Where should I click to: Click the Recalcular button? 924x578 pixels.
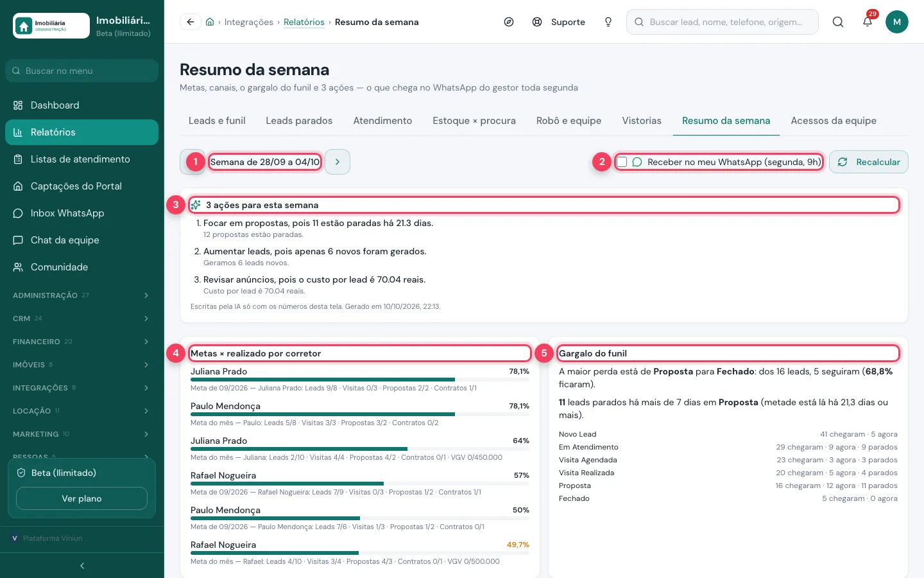[869, 162]
